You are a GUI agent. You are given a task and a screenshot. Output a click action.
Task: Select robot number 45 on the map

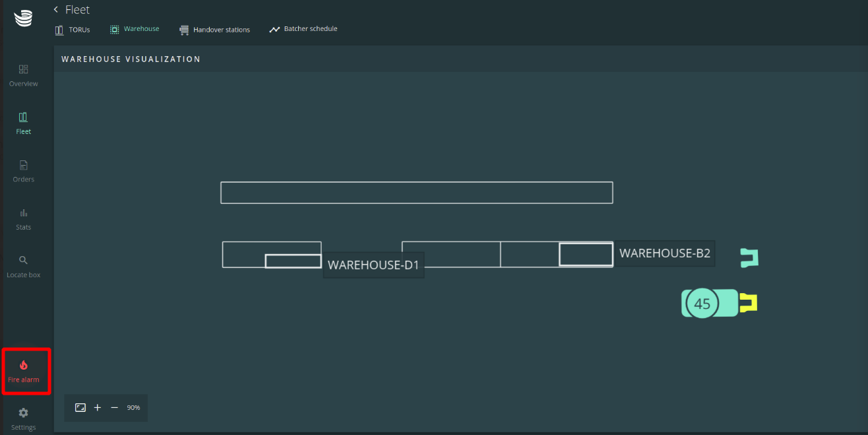point(702,304)
